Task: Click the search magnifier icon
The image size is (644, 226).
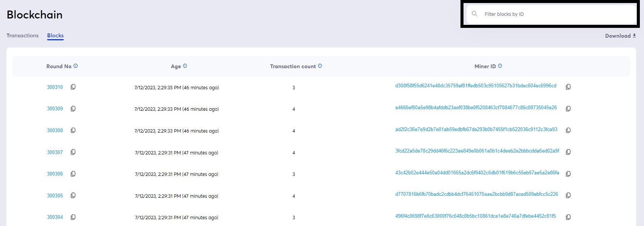Action: pos(475,14)
